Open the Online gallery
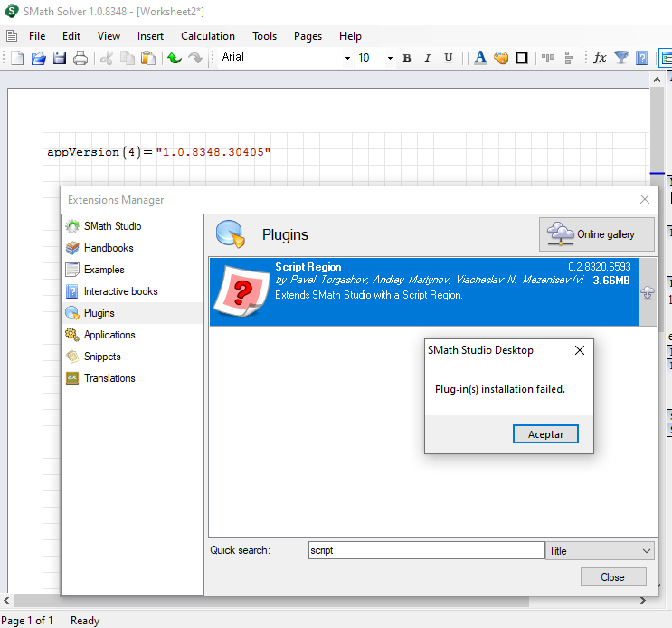 (596, 234)
